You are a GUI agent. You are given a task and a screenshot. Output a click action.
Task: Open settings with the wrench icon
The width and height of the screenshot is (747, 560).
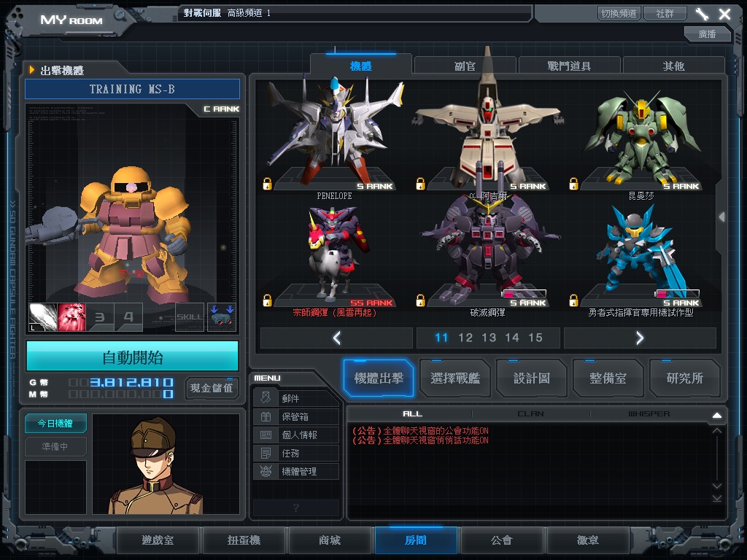(x=702, y=14)
